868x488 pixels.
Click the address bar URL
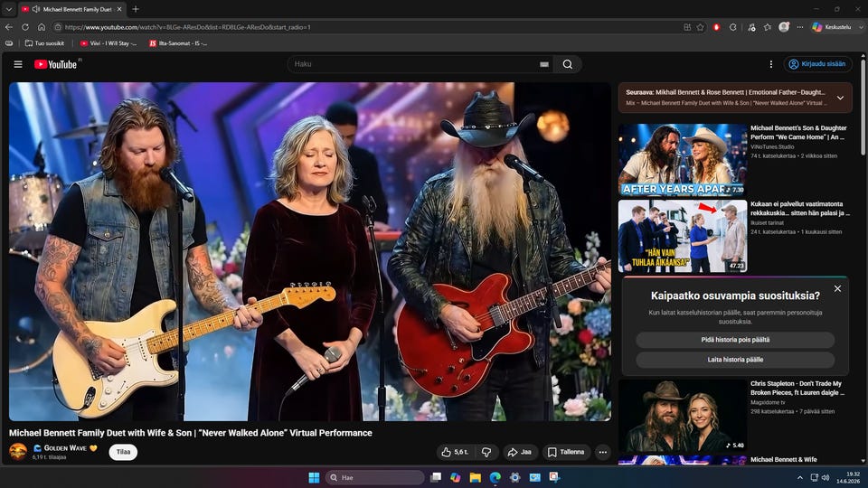pos(188,27)
